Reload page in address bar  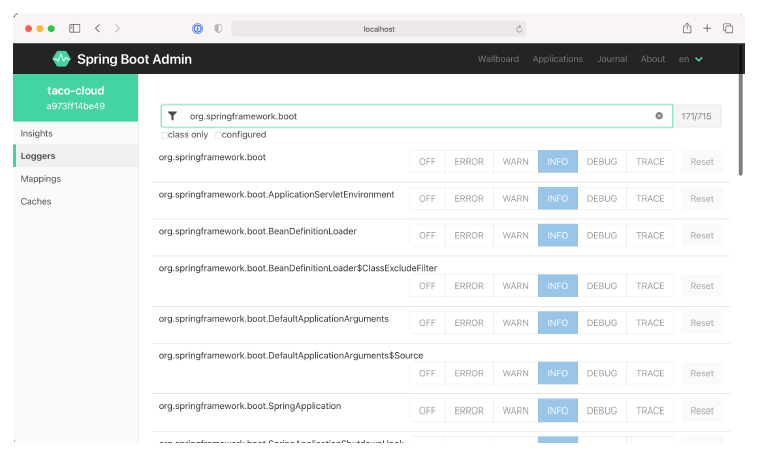[519, 29]
